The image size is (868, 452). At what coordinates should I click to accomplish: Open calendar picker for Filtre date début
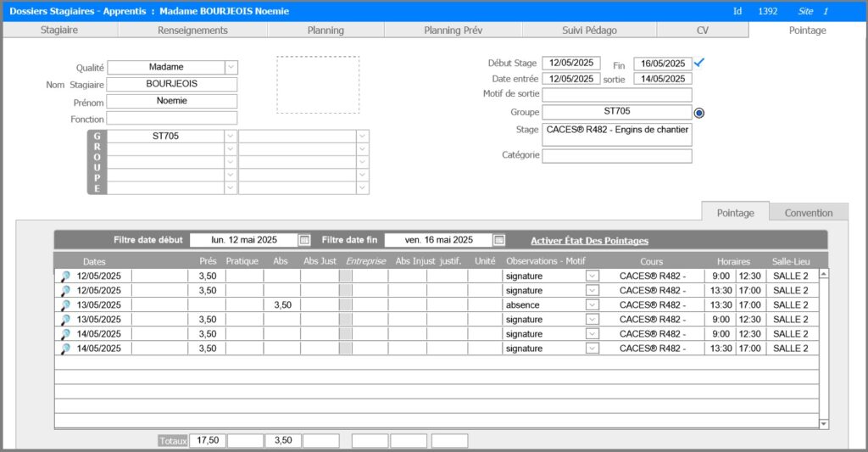305,240
